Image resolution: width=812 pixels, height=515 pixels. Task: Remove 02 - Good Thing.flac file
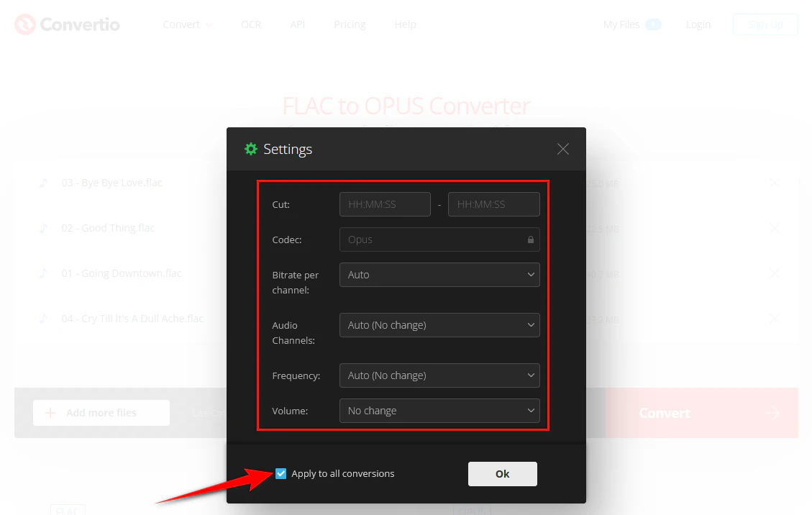point(774,228)
